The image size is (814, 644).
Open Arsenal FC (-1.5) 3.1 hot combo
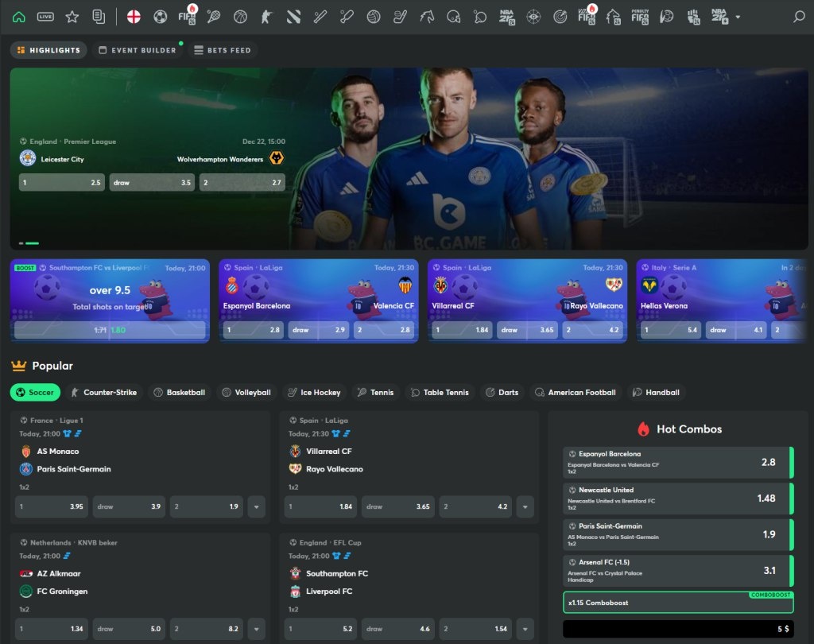(678, 570)
